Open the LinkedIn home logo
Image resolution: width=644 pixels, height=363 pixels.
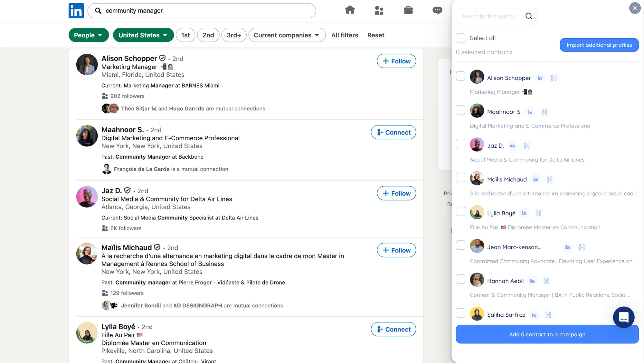tap(76, 11)
